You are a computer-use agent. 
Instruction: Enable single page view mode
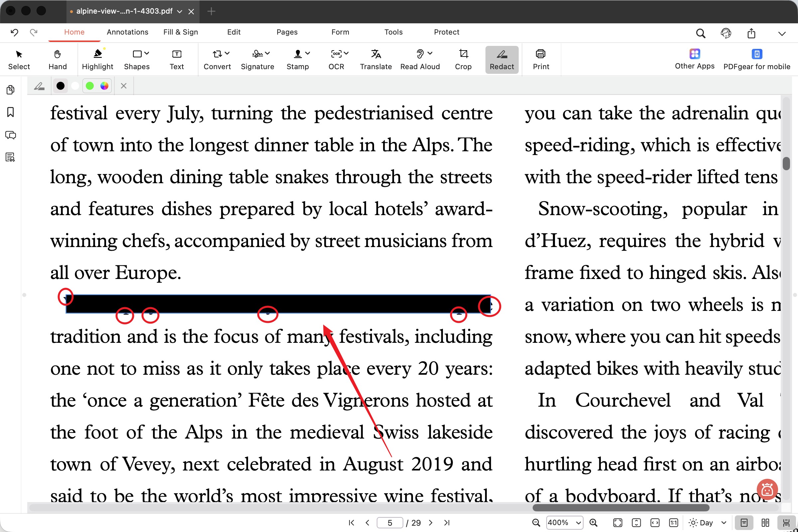[x=744, y=522]
